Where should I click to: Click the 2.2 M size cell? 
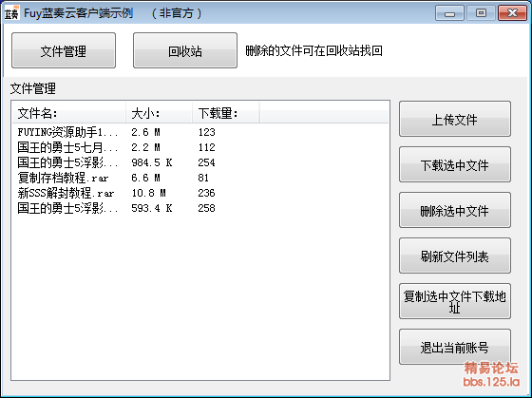pos(146,147)
